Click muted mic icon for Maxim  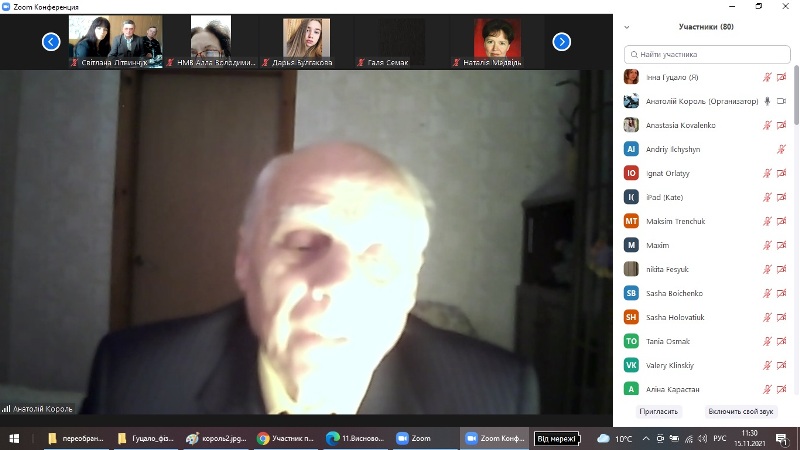click(x=767, y=245)
